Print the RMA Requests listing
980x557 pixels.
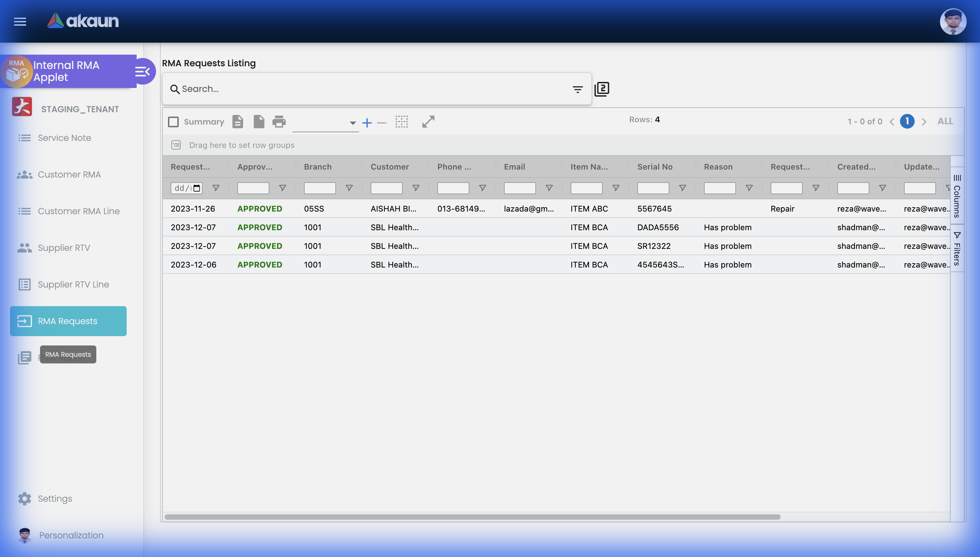(279, 122)
